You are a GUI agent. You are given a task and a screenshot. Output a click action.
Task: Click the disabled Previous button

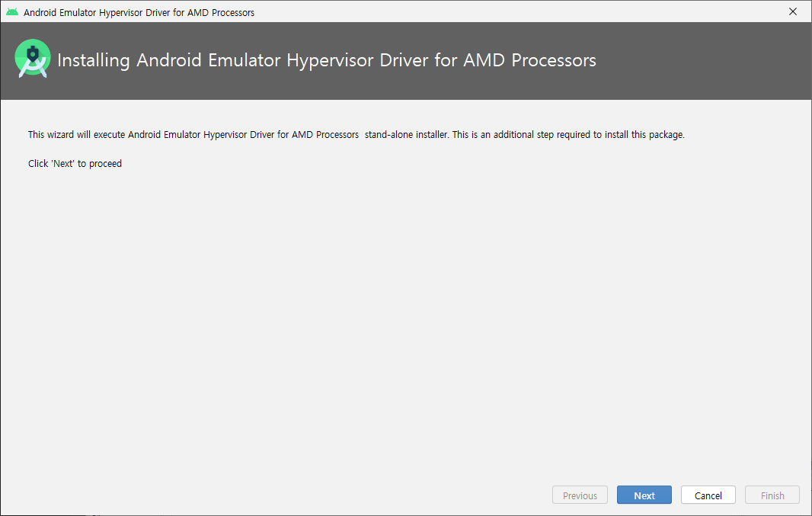580,495
